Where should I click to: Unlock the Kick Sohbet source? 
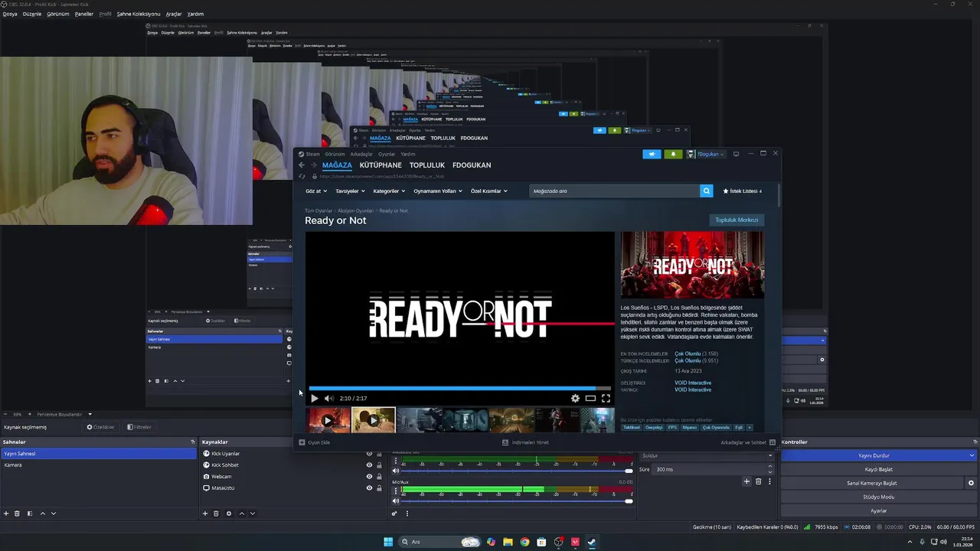tap(379, 465)
